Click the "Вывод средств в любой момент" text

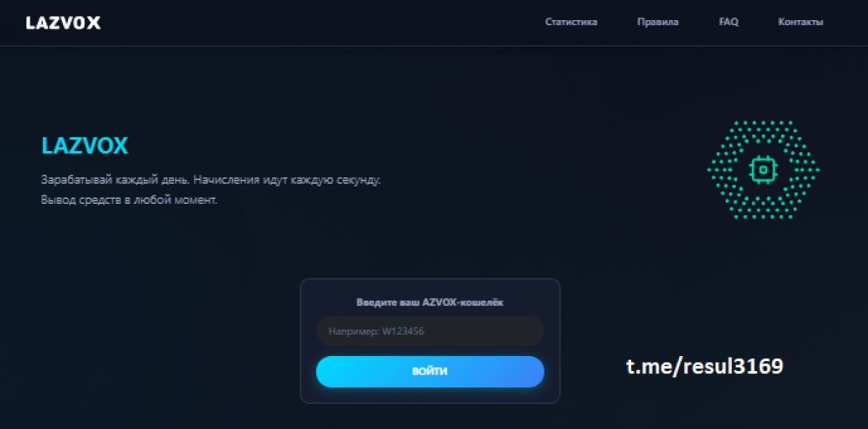coord(129,200)
